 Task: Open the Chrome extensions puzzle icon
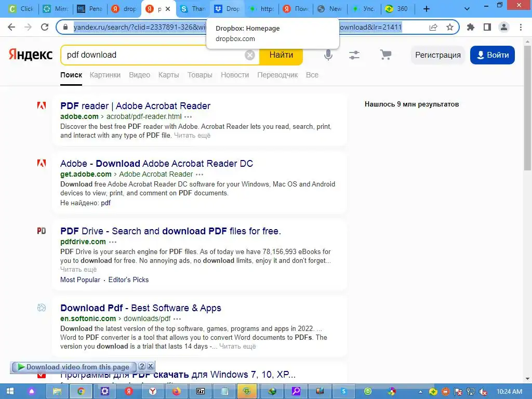coord(471,27)
